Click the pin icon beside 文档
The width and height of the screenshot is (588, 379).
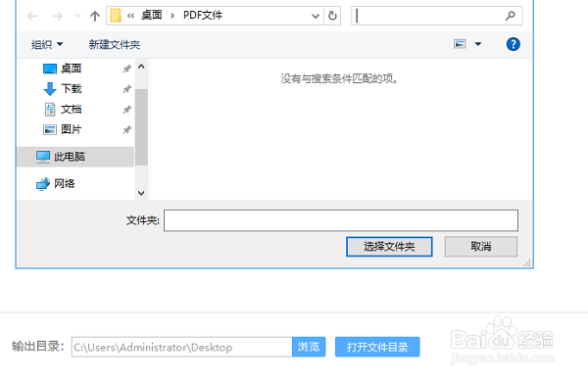click(x=126, y=109)
